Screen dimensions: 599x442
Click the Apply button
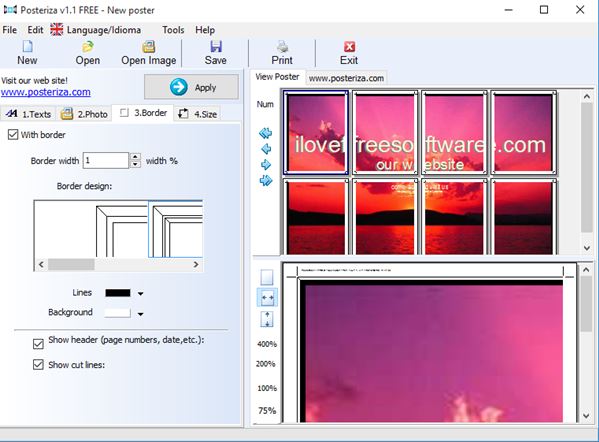192,87
